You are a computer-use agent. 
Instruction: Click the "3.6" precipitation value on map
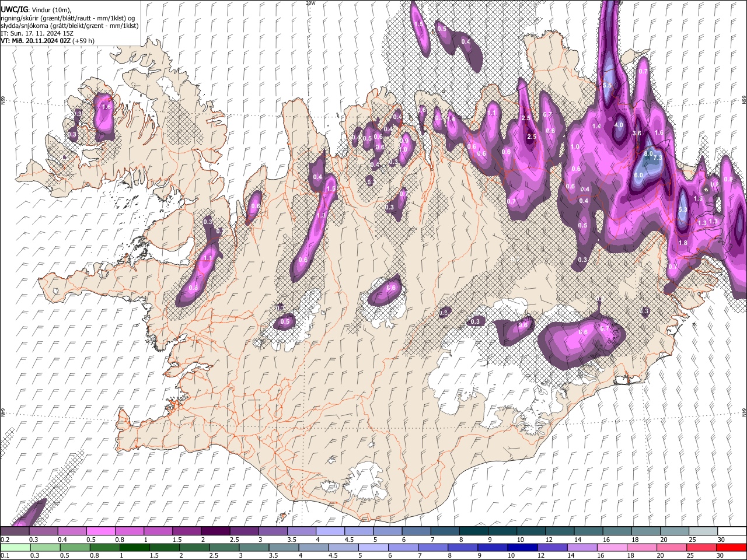pyautogui.click(x=637, y=133)
